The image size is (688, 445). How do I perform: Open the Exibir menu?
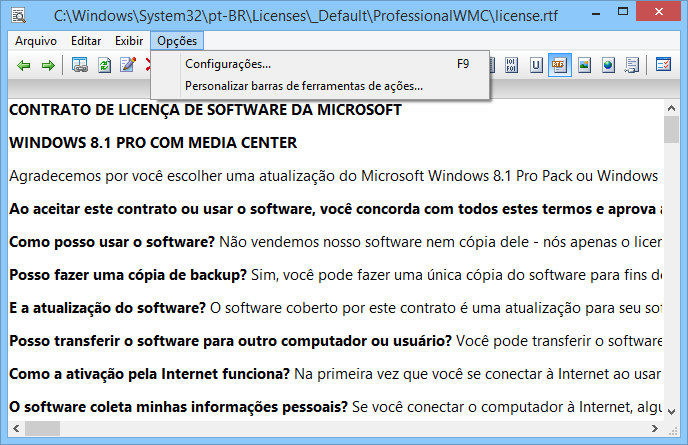[129, 41]
